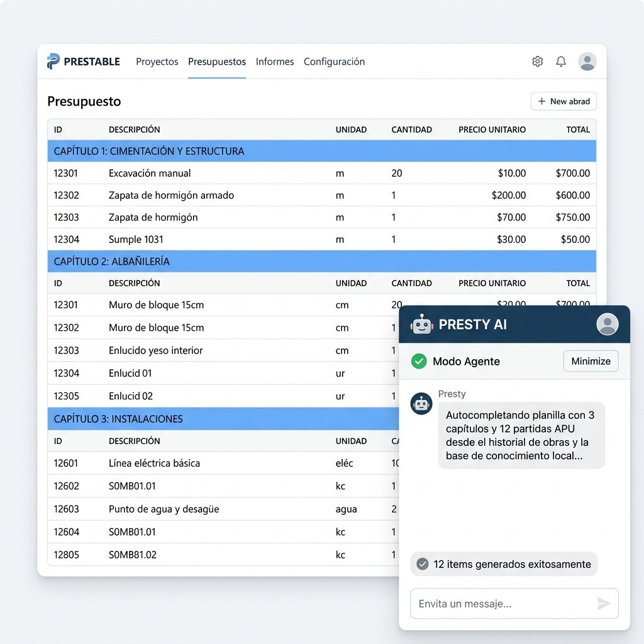Click ID 12601 cell
The image size is (644, 644).
click(65, 464)
